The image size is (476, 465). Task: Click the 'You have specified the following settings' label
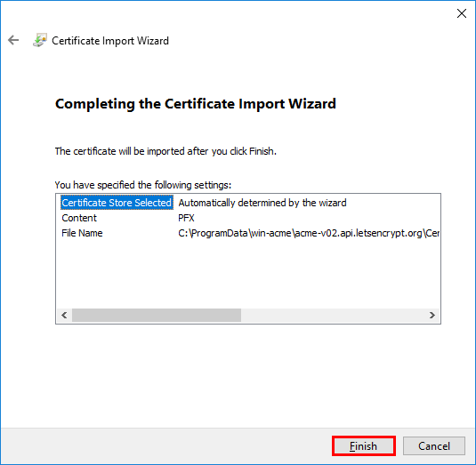tap(143, 185)
